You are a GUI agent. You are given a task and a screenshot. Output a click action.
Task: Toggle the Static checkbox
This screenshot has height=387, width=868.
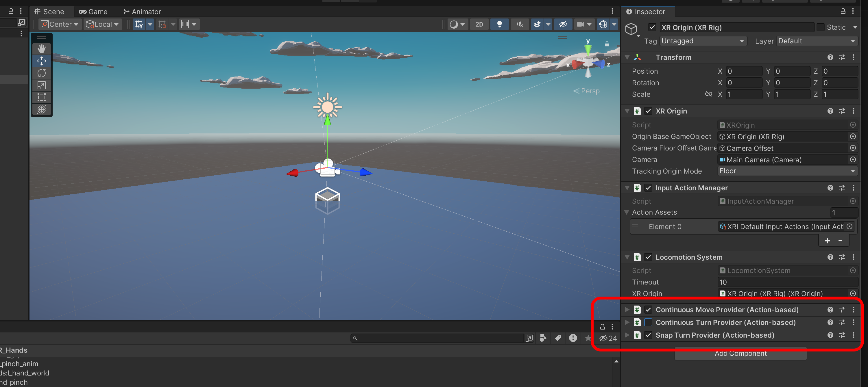pos(821,27)
